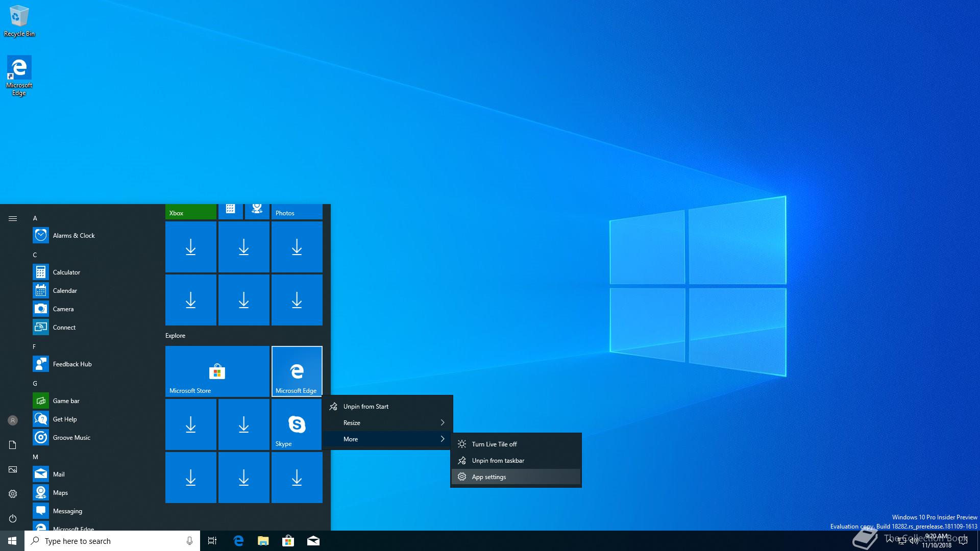Expand the Resize submenu
Image resolution: width=980 pixels, height=551 pixels.
point(388,423)
